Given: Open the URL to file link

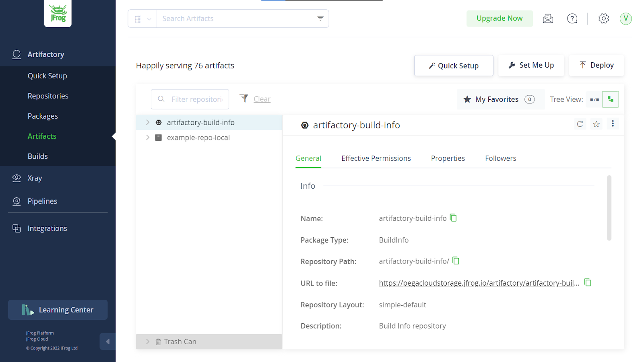Looking at the screenshot, I should [x=479, y=283].
